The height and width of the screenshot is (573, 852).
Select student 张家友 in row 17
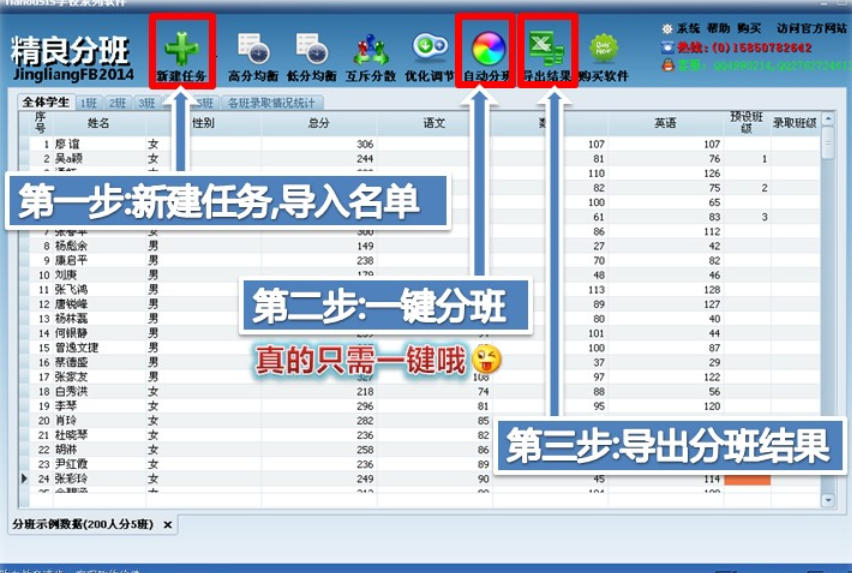[x=71, y=377]
